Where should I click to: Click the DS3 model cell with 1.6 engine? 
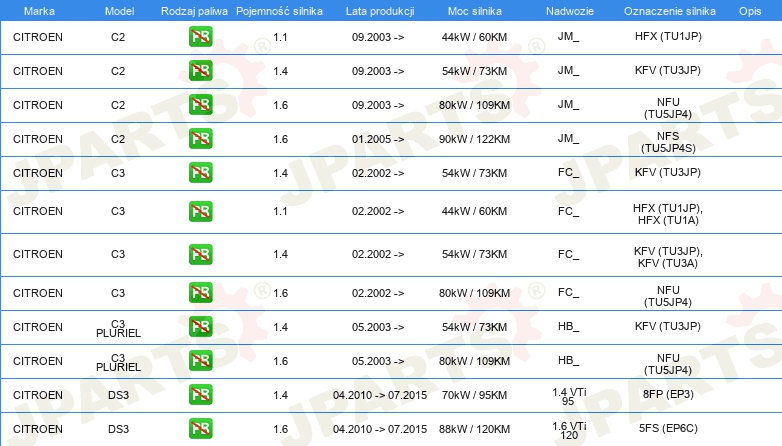tap(118, 429)
